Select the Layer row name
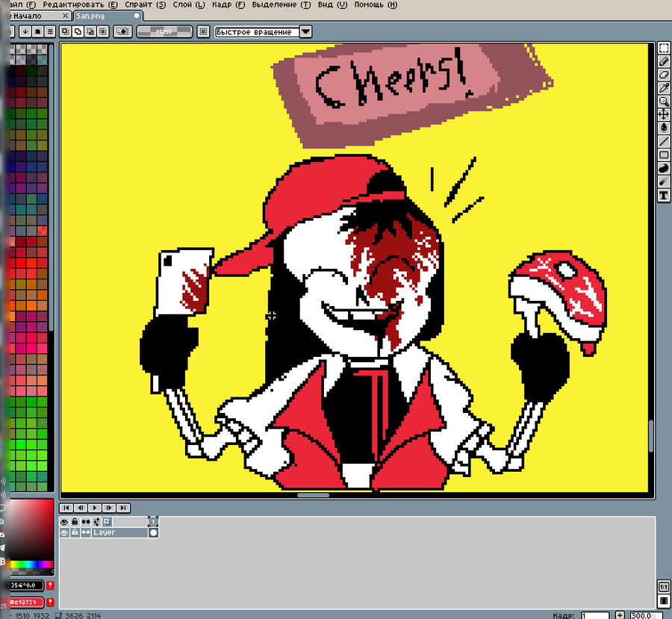 coord(119,532)
